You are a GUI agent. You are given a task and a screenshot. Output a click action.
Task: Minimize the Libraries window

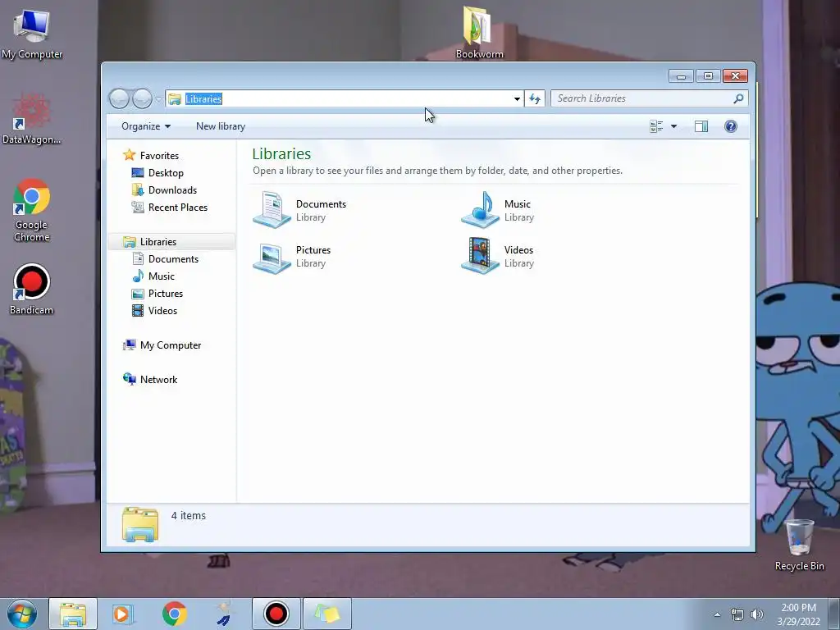click(x=681, y=76)
